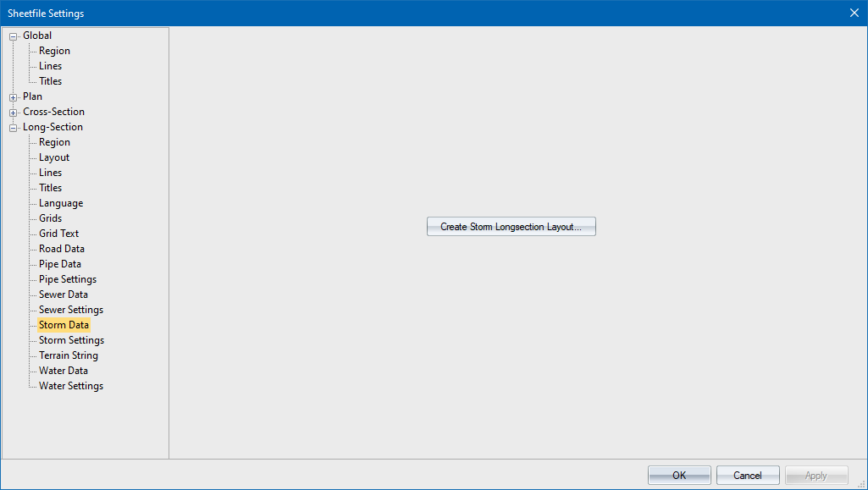Screen dimensions: 868x490
Task: Select Terrain String item
Action: [68, 355]
